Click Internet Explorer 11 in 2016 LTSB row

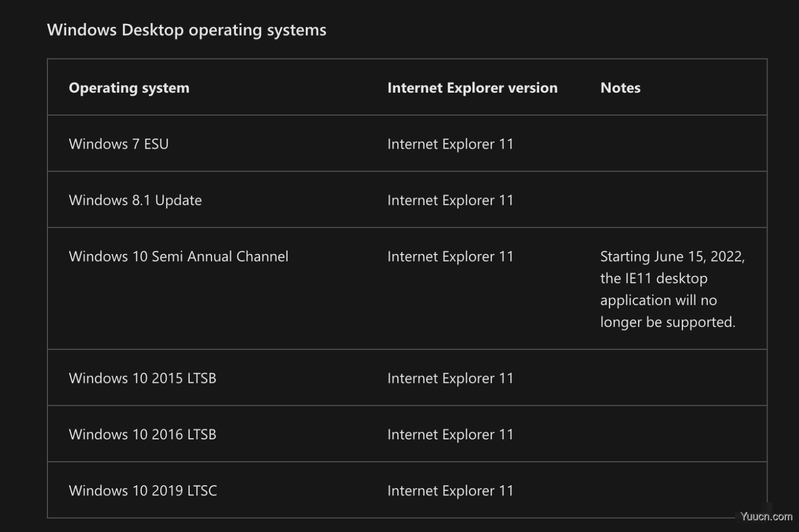[x=450, y=434]
